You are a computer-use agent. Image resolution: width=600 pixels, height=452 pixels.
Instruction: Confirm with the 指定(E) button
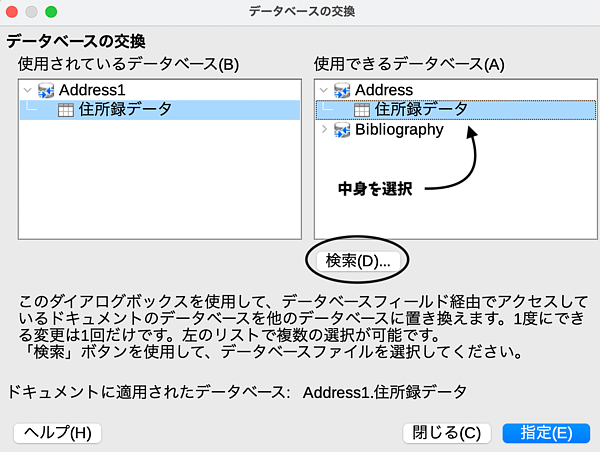point(546,433)
